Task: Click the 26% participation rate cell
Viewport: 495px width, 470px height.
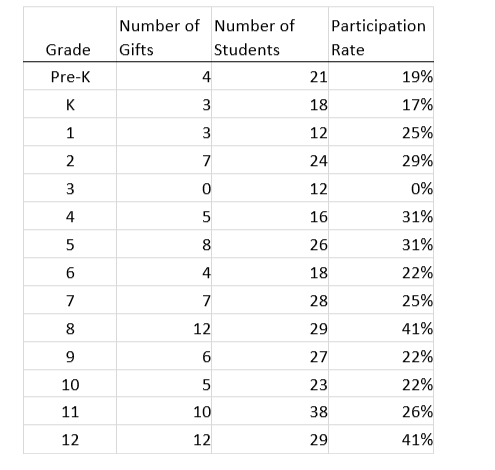Action: point(381,411)
